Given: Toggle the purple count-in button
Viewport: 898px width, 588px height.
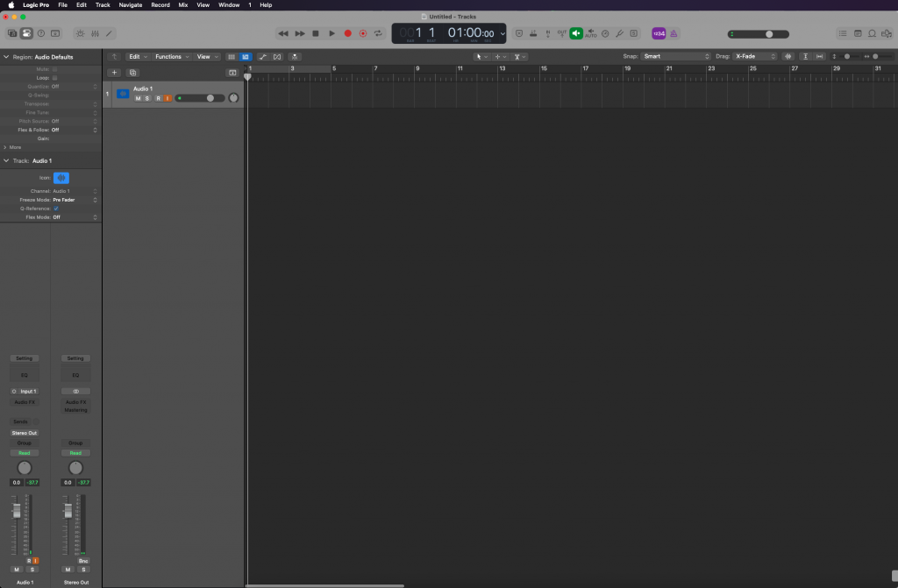Looking at the screenshot, I should pos(658,33).
